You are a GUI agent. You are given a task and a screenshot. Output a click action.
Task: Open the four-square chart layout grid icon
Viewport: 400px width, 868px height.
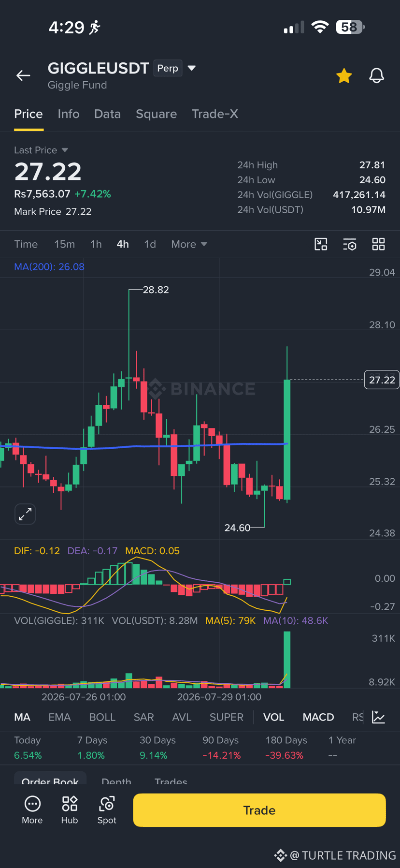pos(379,244)
